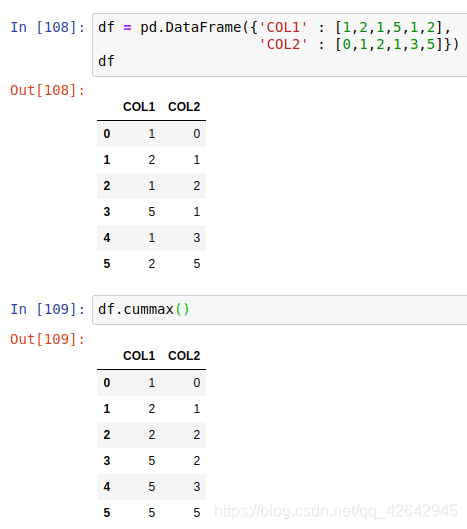Image resolution: width=467 pixels, height=529 pixels.
Task: Click the In [108] code cell input
Action: coord(280,45)
